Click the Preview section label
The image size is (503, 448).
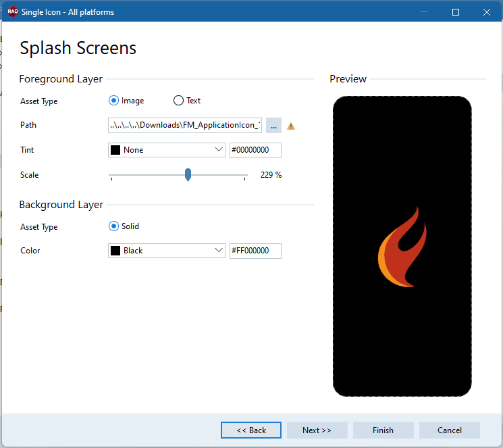[x=348, y=79]
